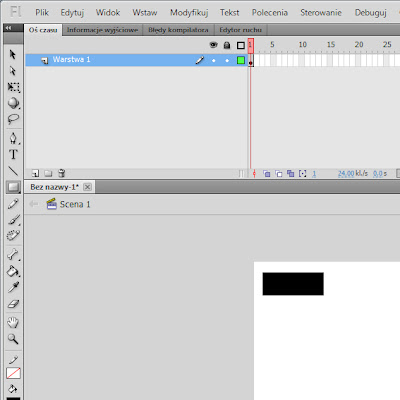Select the Pencil tool

tap(13, 204)
